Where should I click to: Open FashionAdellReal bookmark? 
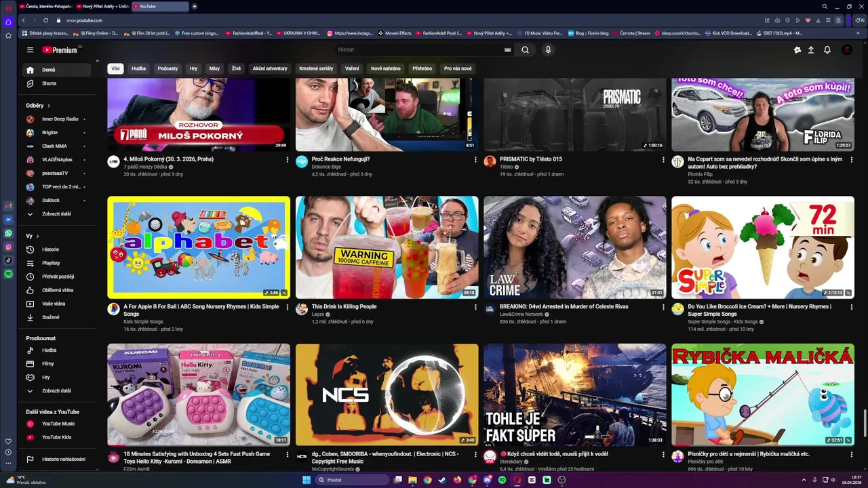tap(248, 33)
